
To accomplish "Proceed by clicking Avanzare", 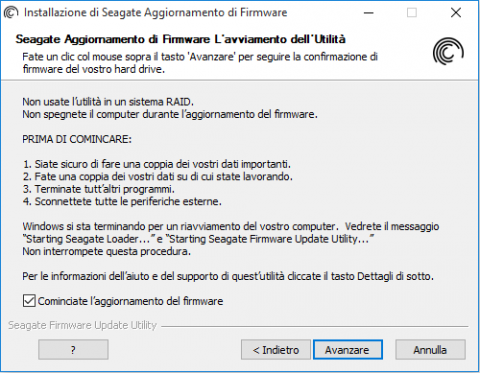I will click(x=347, y=350).
